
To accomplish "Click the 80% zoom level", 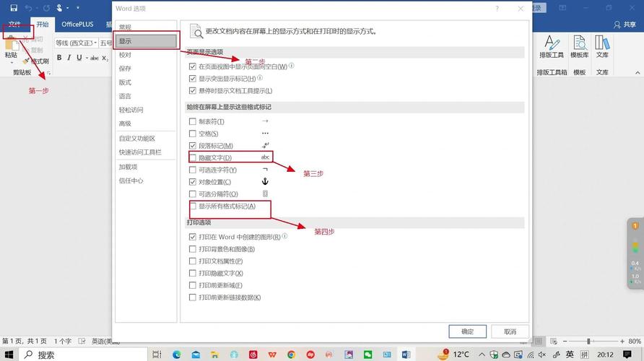I will tap(635, 342).
